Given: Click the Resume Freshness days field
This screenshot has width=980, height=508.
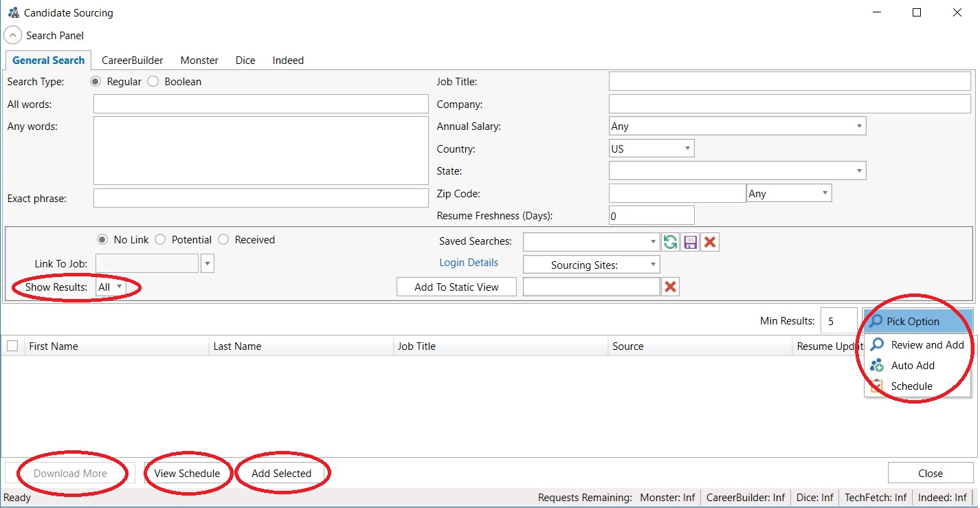Looking at the screenshot, I should pyautogui.click(x=652, y=215).
